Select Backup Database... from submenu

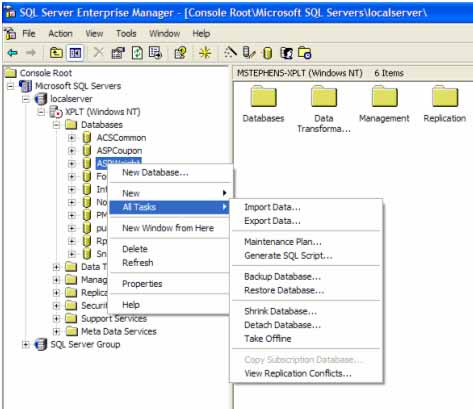[x=306, y=277]
